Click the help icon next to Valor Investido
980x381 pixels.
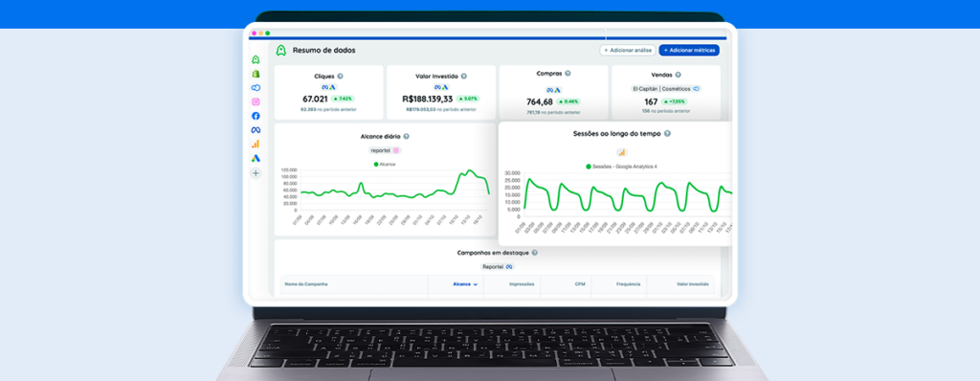464,77
